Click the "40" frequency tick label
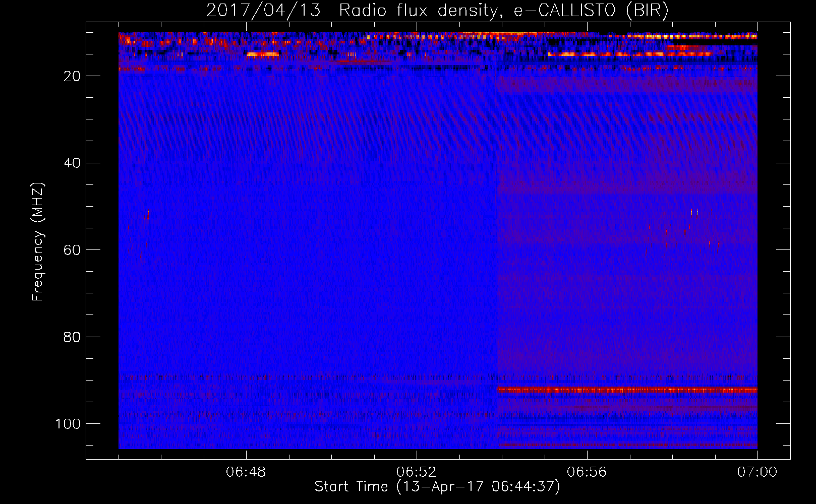816x504 pixels. 73,163
